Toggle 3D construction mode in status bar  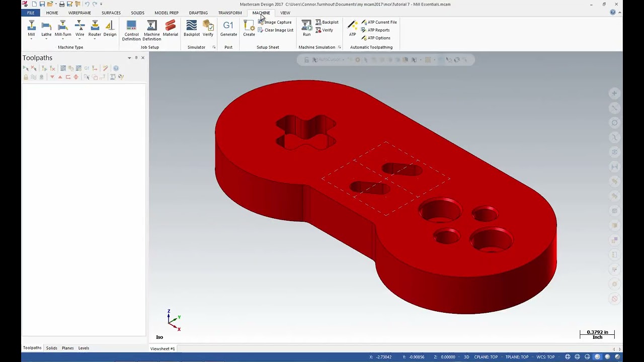point(466,357)
